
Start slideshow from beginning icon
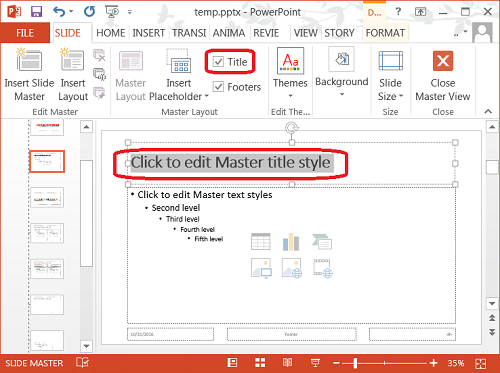coord(112,12)
